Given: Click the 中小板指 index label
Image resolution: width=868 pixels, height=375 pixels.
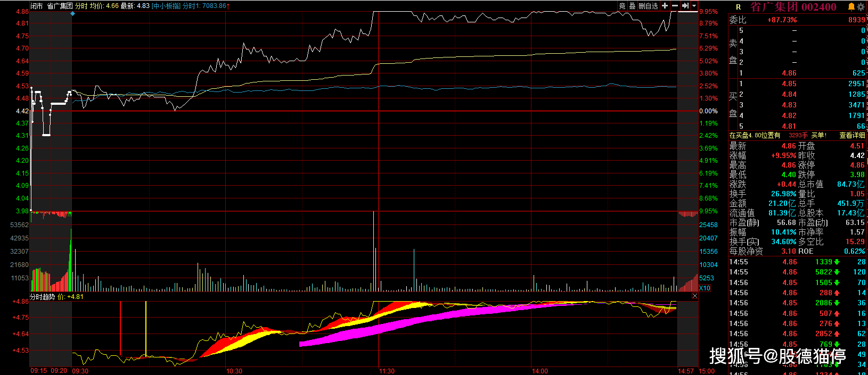Looking at the screenshot, I should point(166,6).
